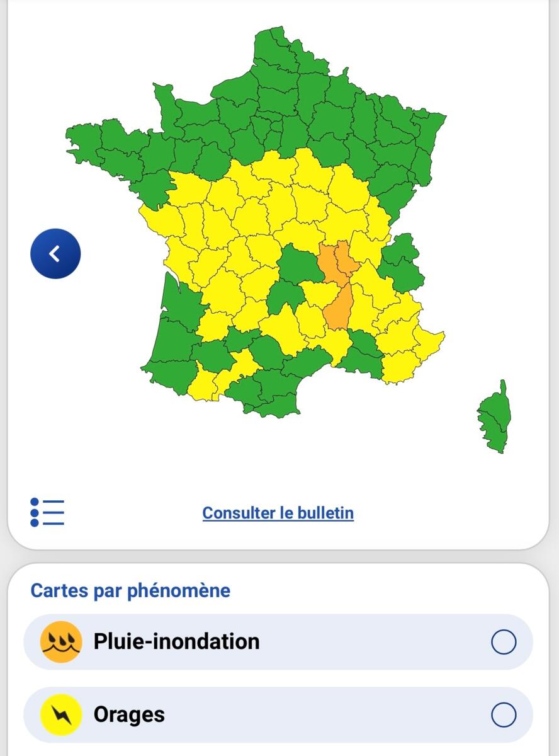Click the orange Pluie-inondation rain icon
Viewport: 559px width, 756px height.
coord(61,642)
